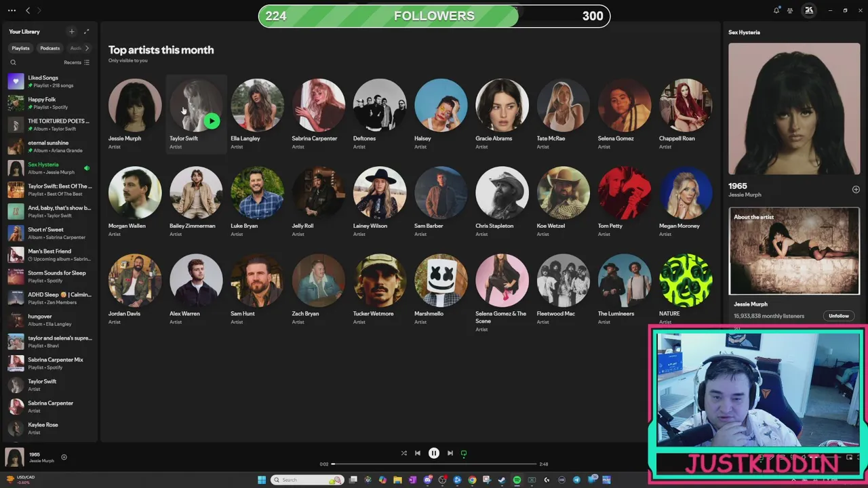The image size is (868, 488).
Task: Open the profile avatar menu
Action: click(808, 10)
